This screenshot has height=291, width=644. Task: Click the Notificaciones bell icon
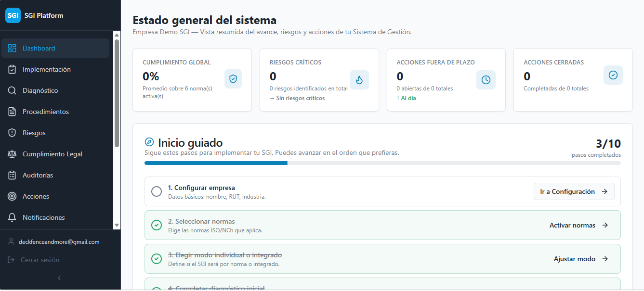coord(12,217)
